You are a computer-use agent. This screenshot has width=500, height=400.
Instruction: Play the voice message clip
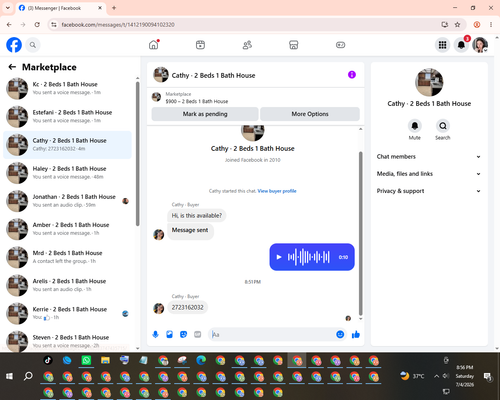click(279, 257)
